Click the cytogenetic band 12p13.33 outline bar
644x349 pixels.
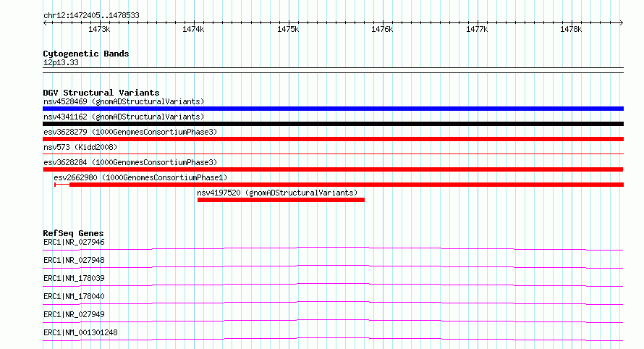[333, 70]
